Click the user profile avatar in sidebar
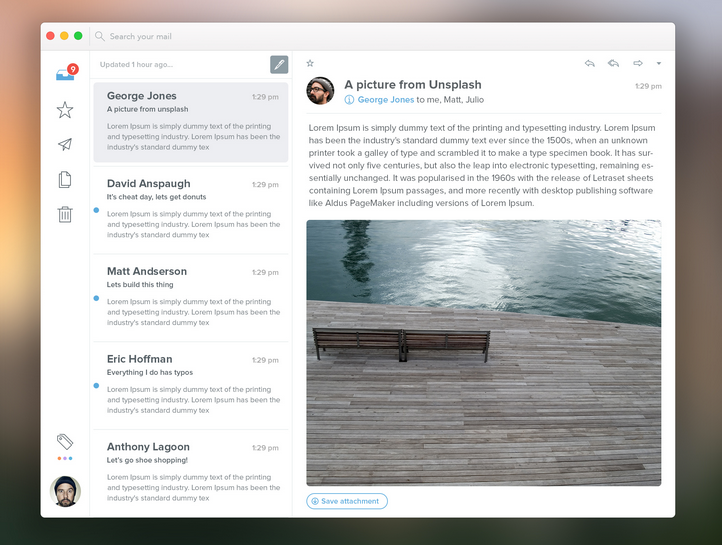This screenshot has height=545, width=722. (x=65, y=491)
